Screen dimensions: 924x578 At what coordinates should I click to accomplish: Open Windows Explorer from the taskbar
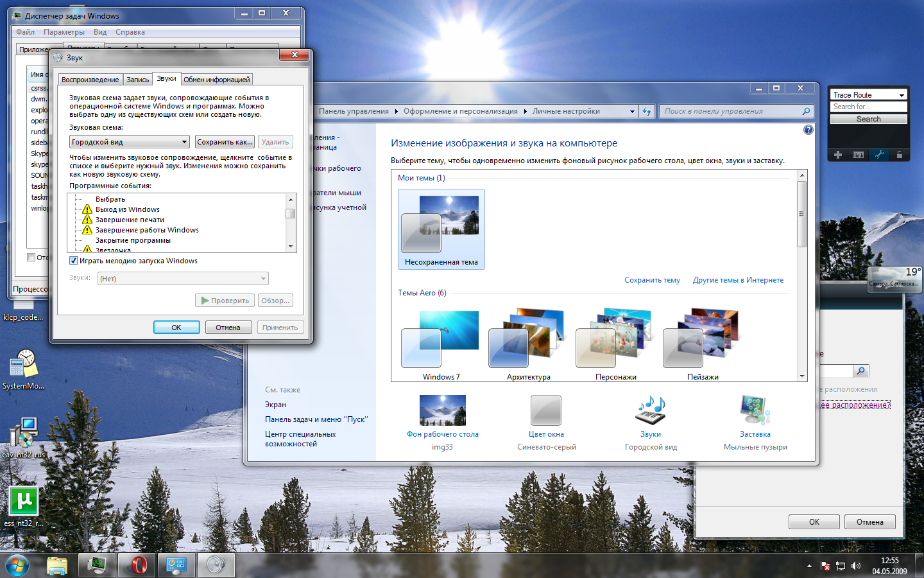click(x=58, y=565)
